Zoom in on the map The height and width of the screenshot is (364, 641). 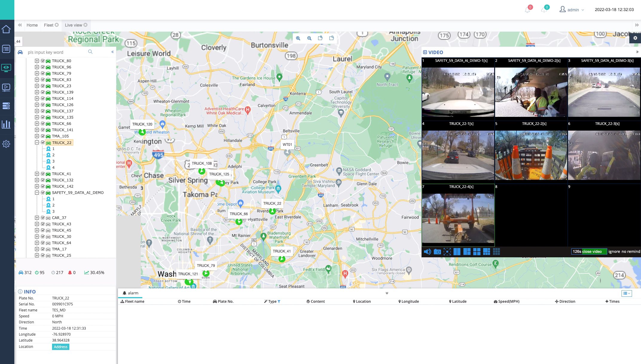298,38
